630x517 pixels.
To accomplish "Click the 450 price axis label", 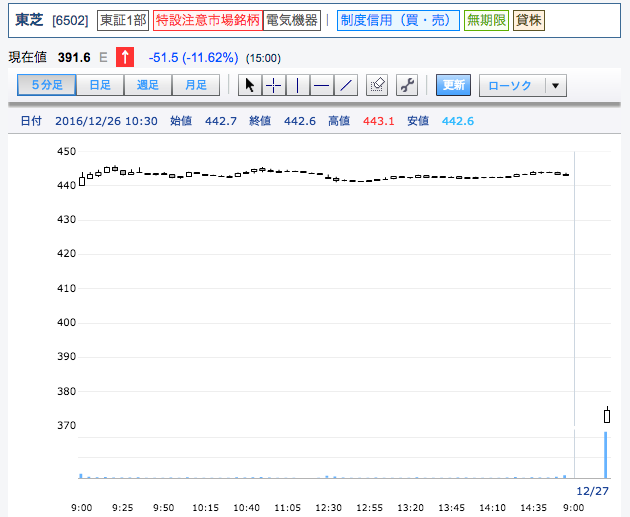I will click(66, 151).
